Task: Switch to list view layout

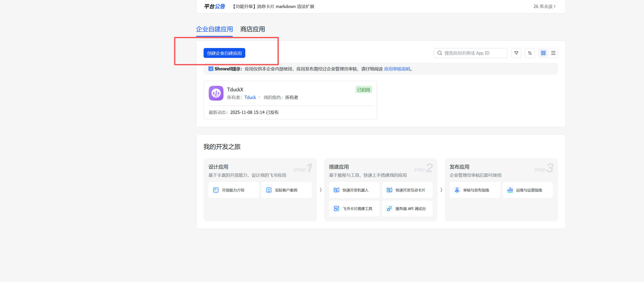Action: [x=553, y=53]
